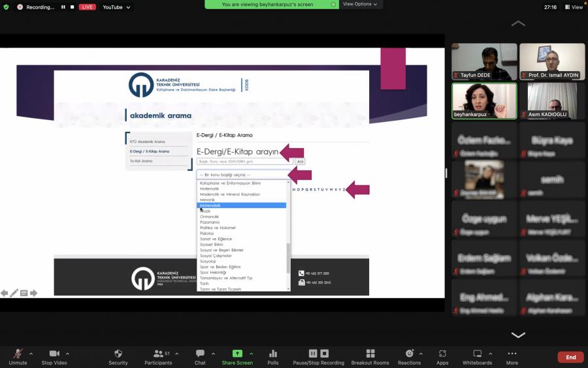Click slide previous arrow icon

[x=4, y=293]
